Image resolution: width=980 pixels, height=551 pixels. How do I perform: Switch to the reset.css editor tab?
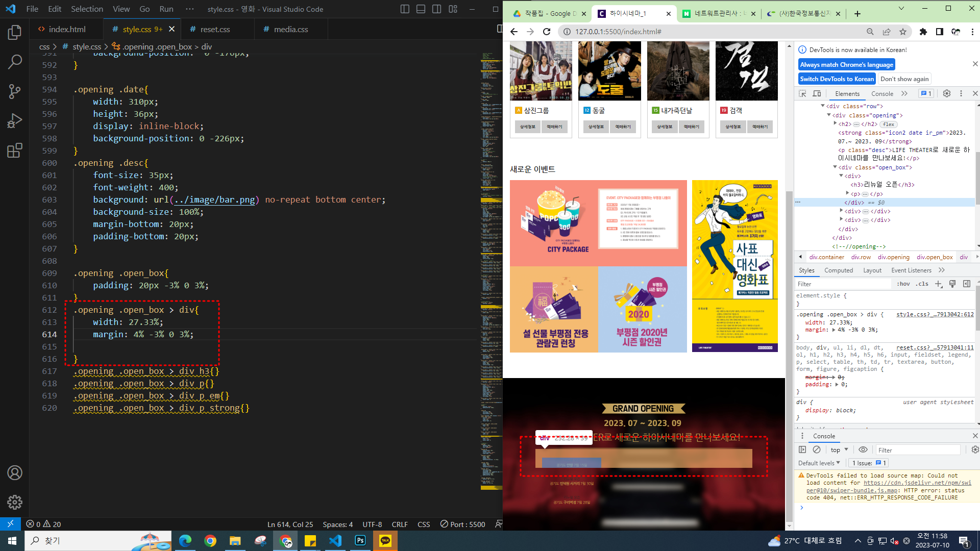click(215, 30)
